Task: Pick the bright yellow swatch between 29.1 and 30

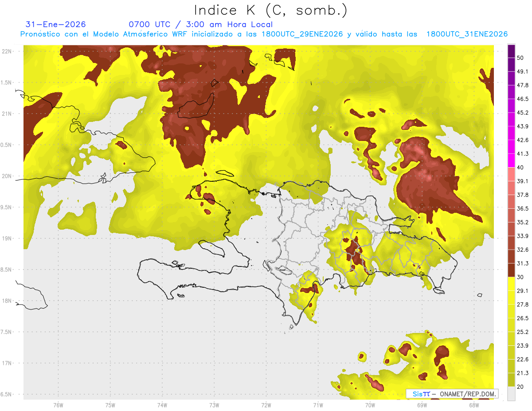Action: coord(511,284)
